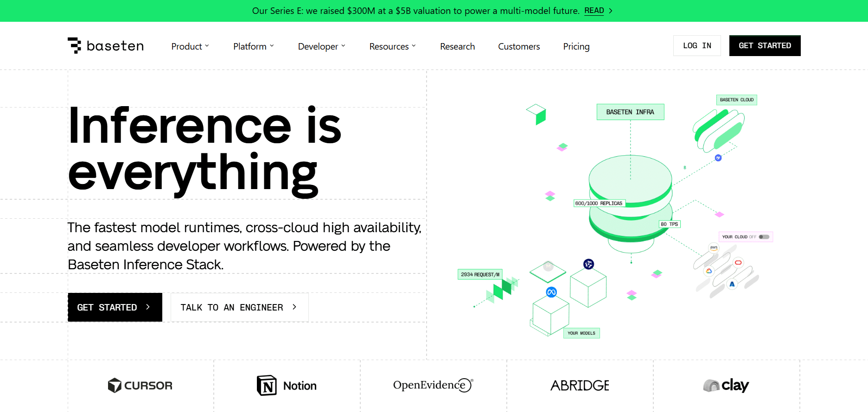
Task: Go to the Pricing page
Action: coord(576,46)
